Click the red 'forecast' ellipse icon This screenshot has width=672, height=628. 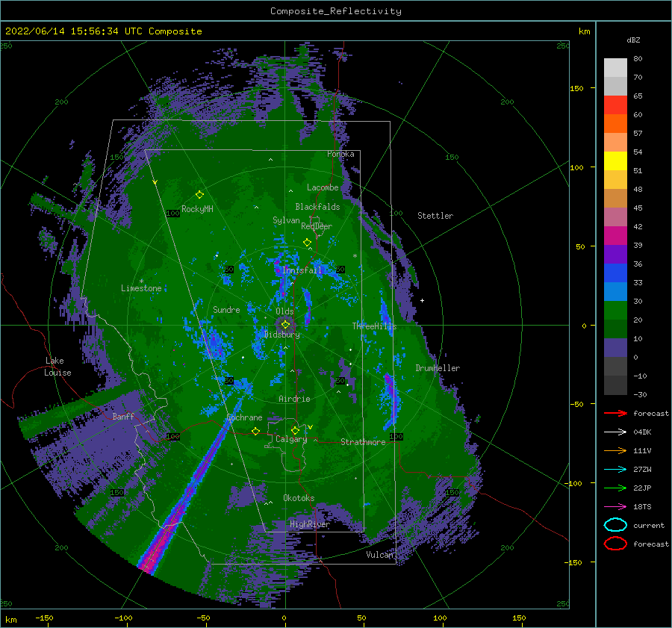[615, 544]
